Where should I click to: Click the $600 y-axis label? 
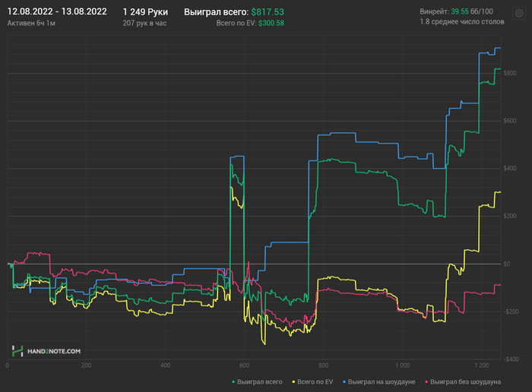click(x=510, y=121)
